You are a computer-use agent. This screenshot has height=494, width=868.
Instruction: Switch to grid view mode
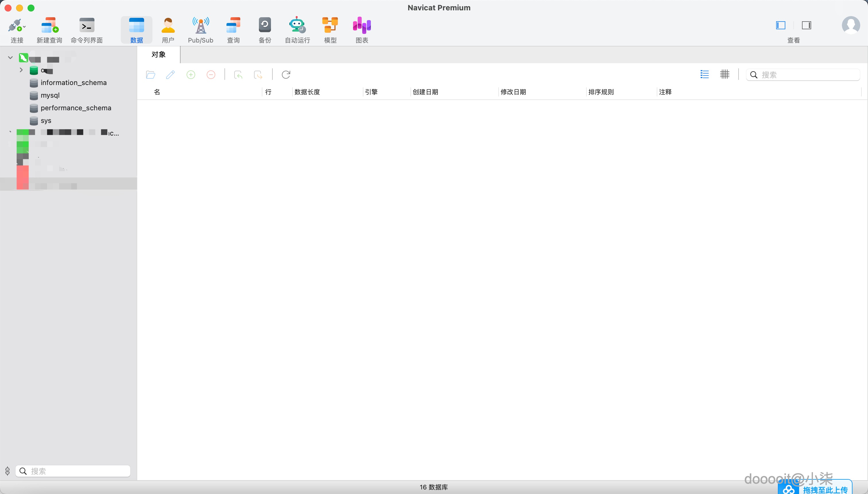click(724, 75)
